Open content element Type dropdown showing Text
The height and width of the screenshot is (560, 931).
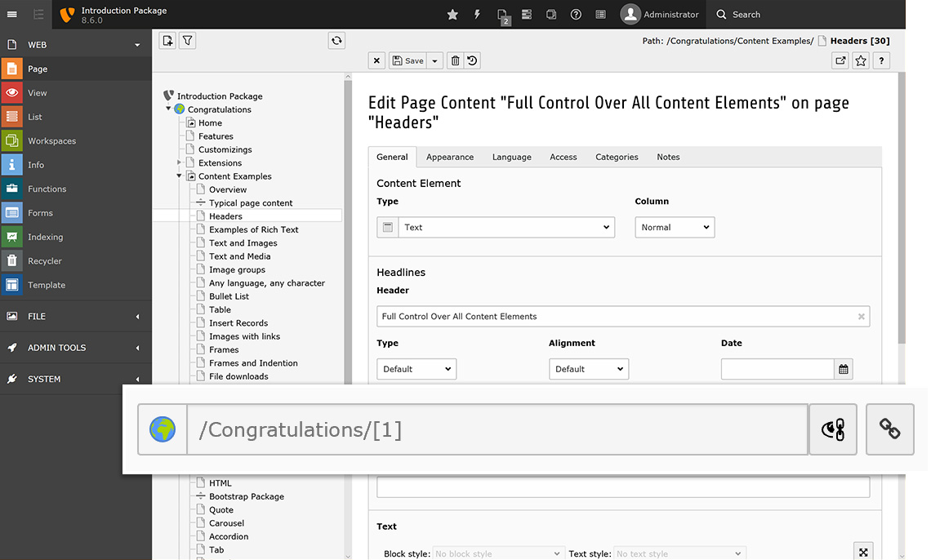[x=506, y=227]
